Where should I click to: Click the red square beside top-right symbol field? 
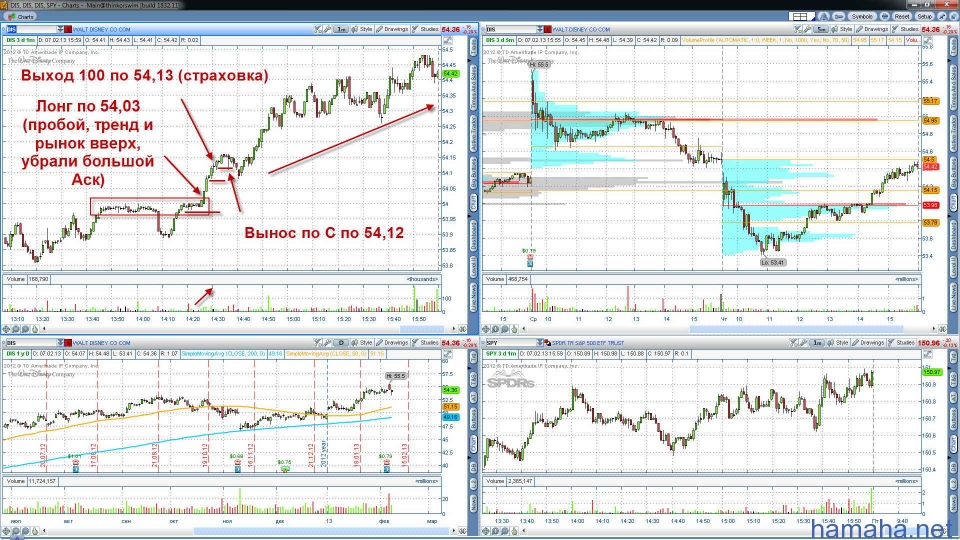pos(548,29)
